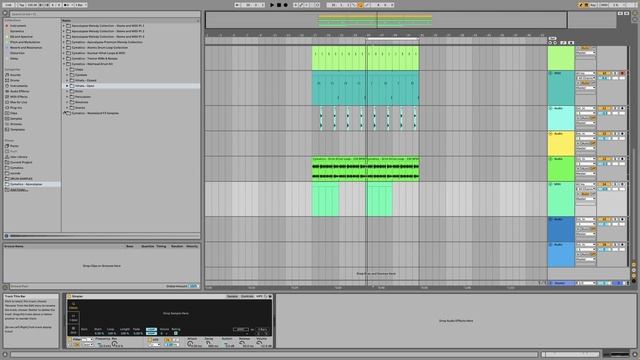Viewport: 640px width, 360px height.
Task: Click the browser search field
Action: [104, 14]
